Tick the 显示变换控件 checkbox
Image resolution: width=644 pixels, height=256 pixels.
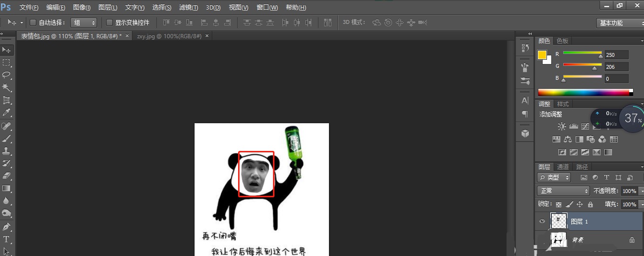tap(109, 22)
